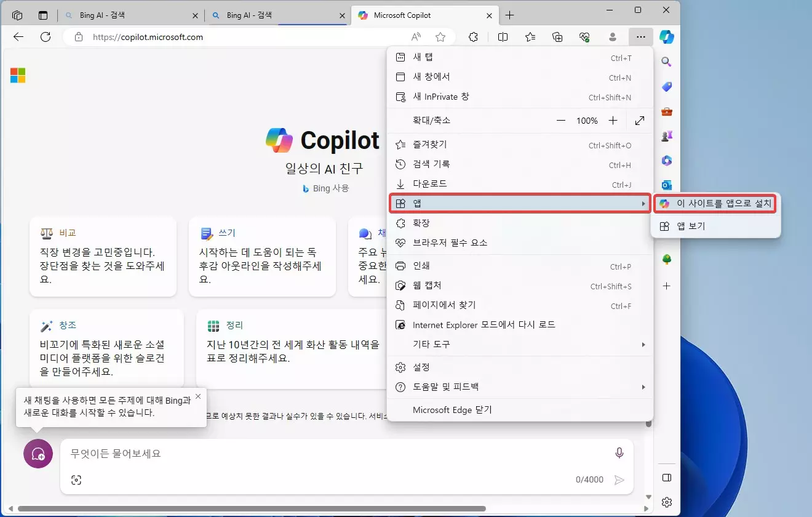Image resolution: width=812 pixels, height=517 pixels.
Task: Open 설정 menu item
Action: tap(520, 367)
